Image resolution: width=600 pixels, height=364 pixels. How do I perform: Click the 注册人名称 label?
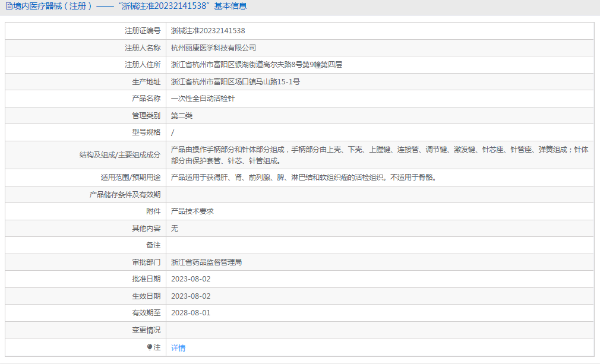(143, 48)
